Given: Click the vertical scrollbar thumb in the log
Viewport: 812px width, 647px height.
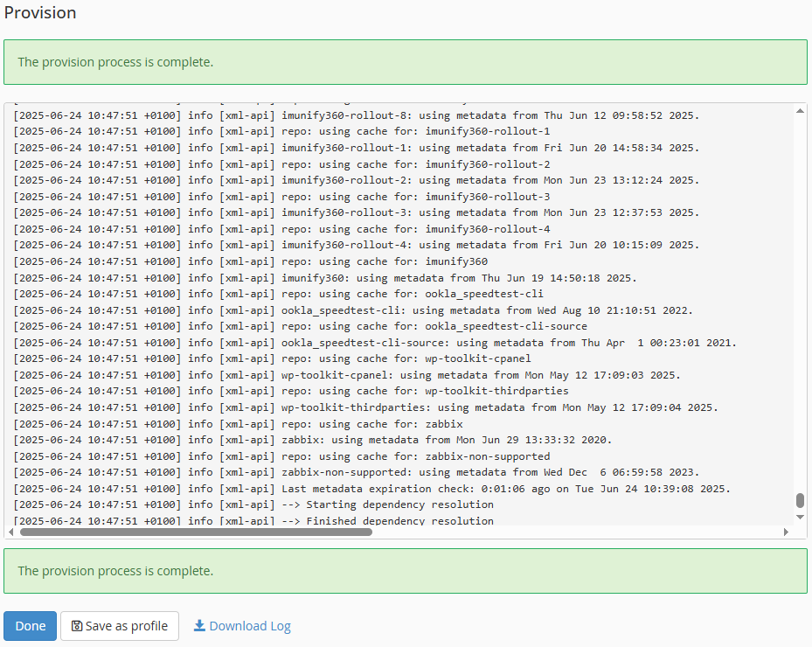Looking at the screenshot, I should click(x=800, y=500).
